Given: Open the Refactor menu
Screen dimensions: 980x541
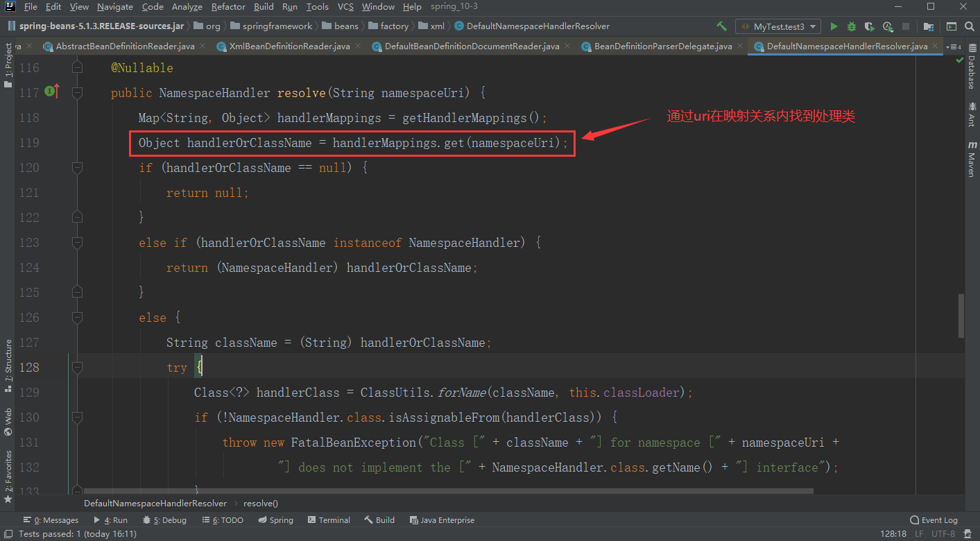Looking at the screenshot, I should coord(228,6).
